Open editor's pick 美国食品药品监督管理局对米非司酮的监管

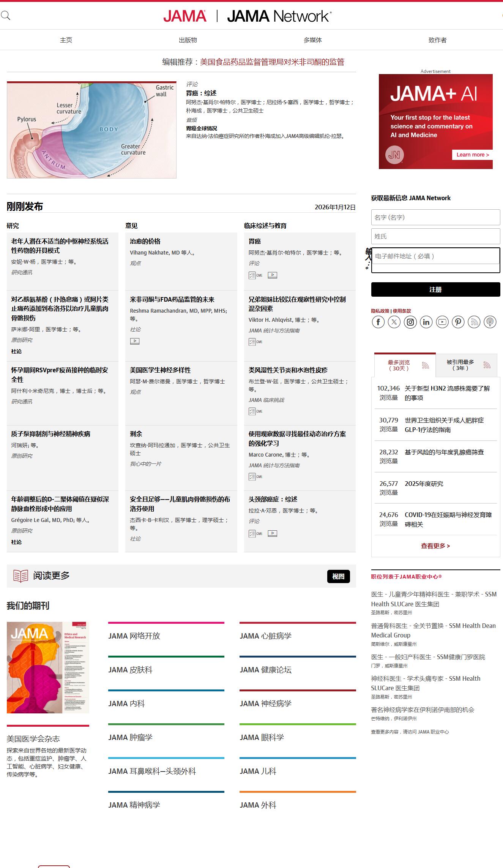(x=272, y=62)
